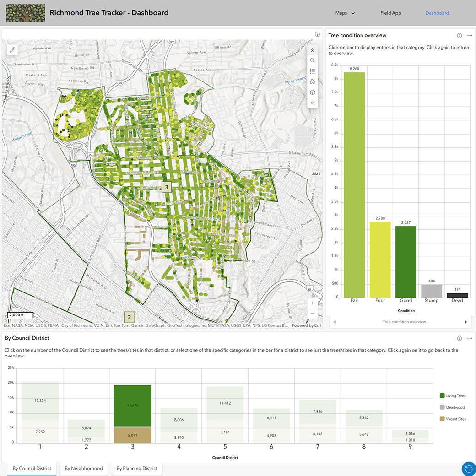Click the blue refresh button
The width and height of the screenshot is (476, 476).
pyautogui.click(x=468, y=468)
